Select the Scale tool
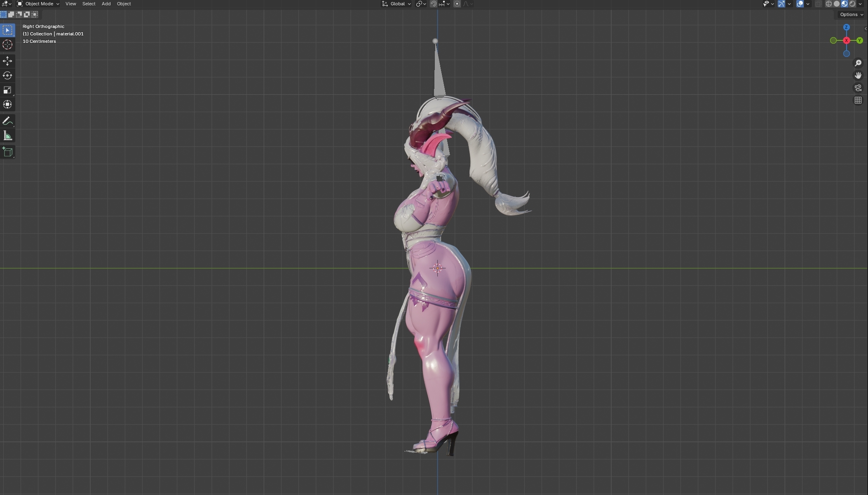The image size is (868, 495). point(7,90)
